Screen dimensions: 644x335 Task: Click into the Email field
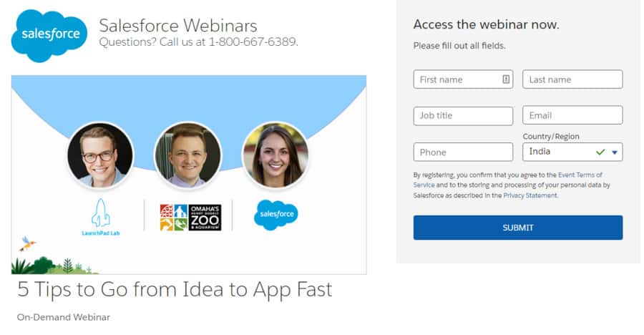point(572,115)
